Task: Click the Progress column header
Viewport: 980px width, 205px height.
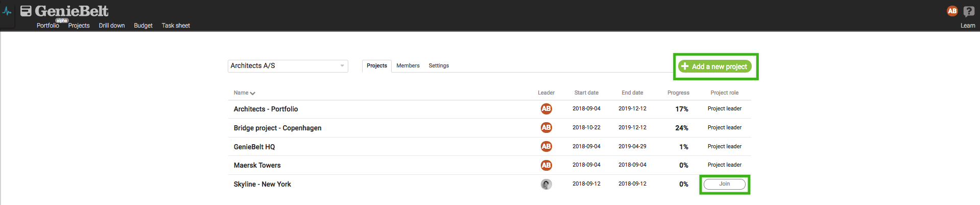Action: (678, 93)
